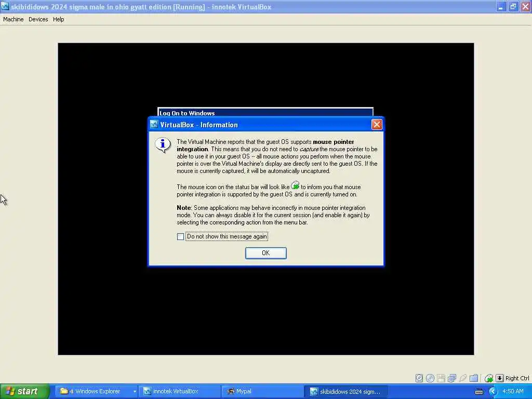Click the keyboard capture arrow icon

(499, 378)
